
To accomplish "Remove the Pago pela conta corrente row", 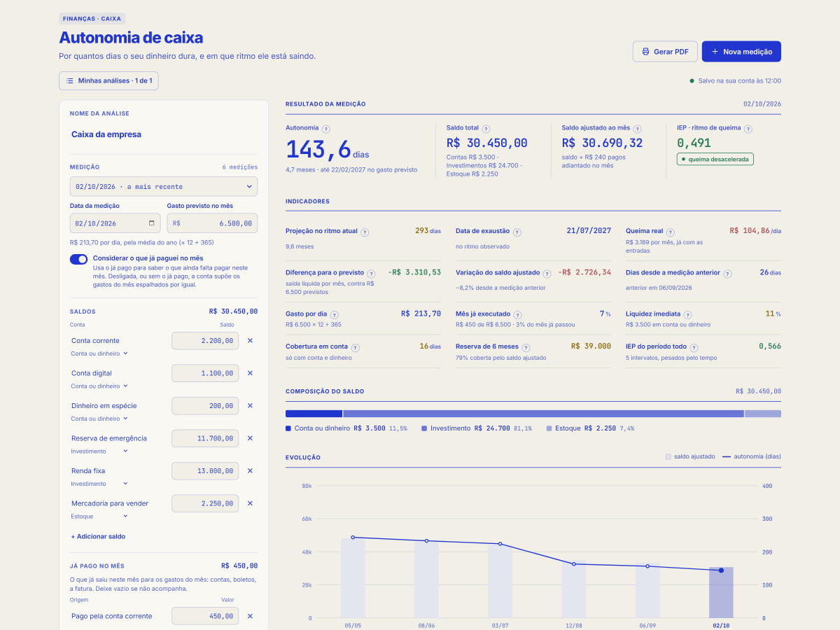I will click(x=250, y=616).
